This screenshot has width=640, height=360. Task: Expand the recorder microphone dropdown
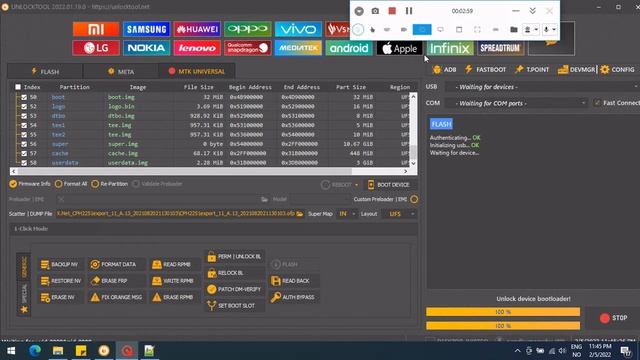click(x=554, y=29)
